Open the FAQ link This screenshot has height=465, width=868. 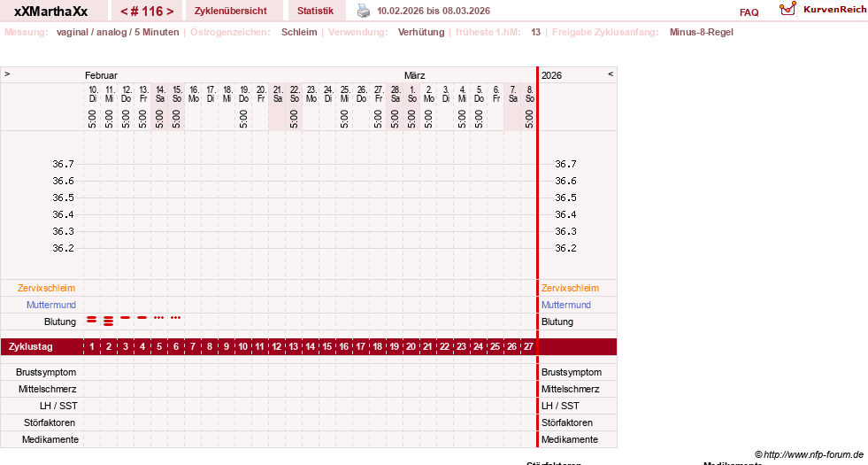[x=749, y=12]
